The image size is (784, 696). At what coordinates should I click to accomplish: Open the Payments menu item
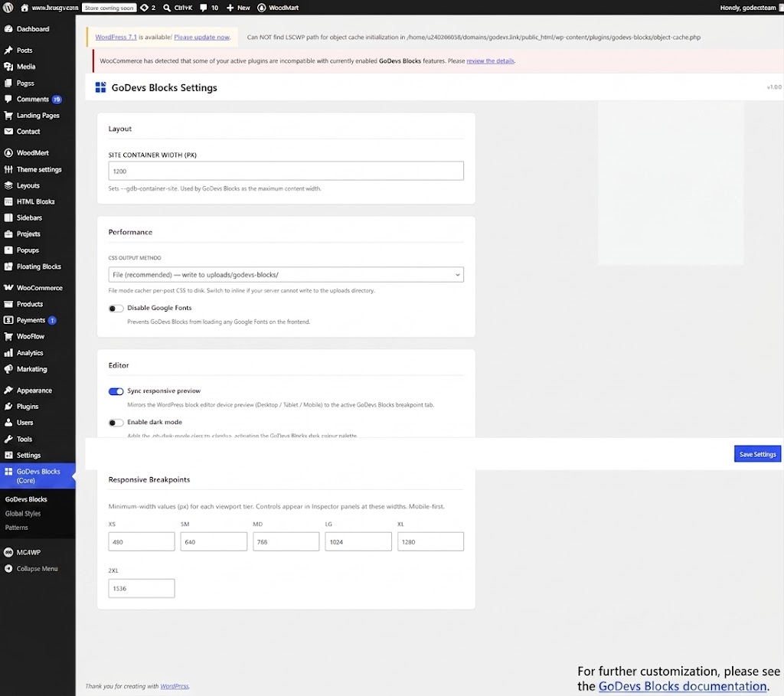pos(38,320)
